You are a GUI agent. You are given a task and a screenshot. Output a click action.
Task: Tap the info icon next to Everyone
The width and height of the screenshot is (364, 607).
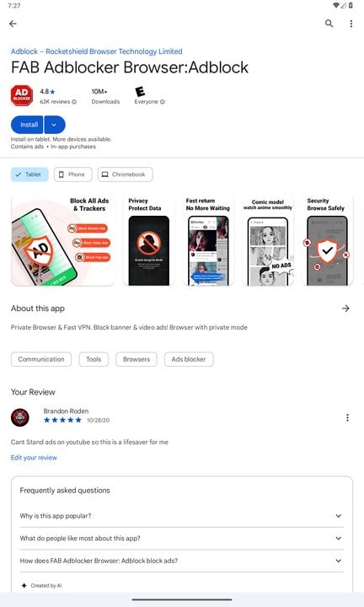[163, 102]
